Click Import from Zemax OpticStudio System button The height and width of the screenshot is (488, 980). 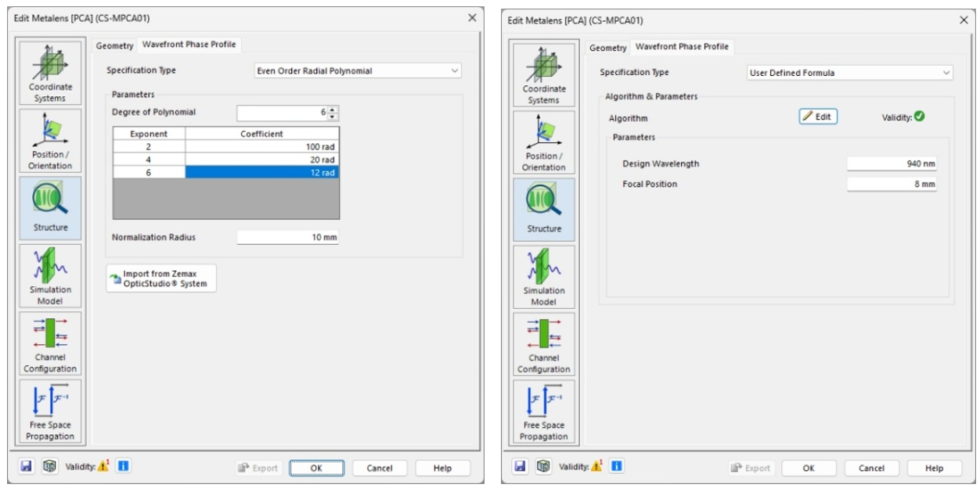coord(161,278)
